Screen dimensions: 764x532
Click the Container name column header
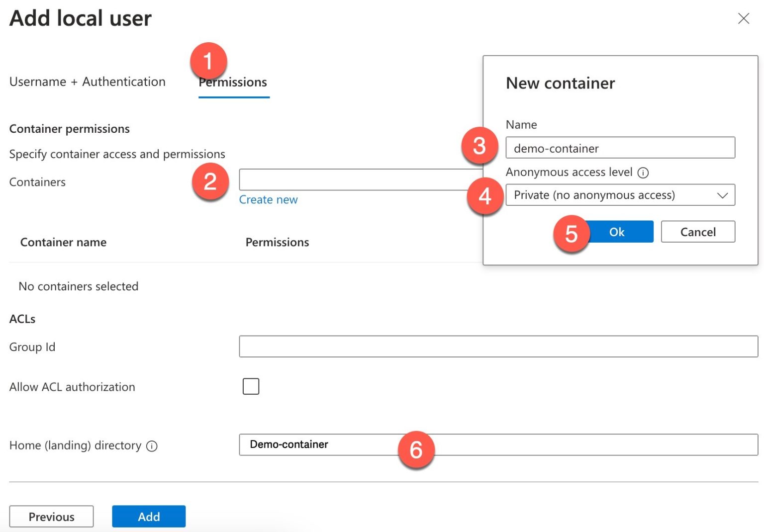63,243
